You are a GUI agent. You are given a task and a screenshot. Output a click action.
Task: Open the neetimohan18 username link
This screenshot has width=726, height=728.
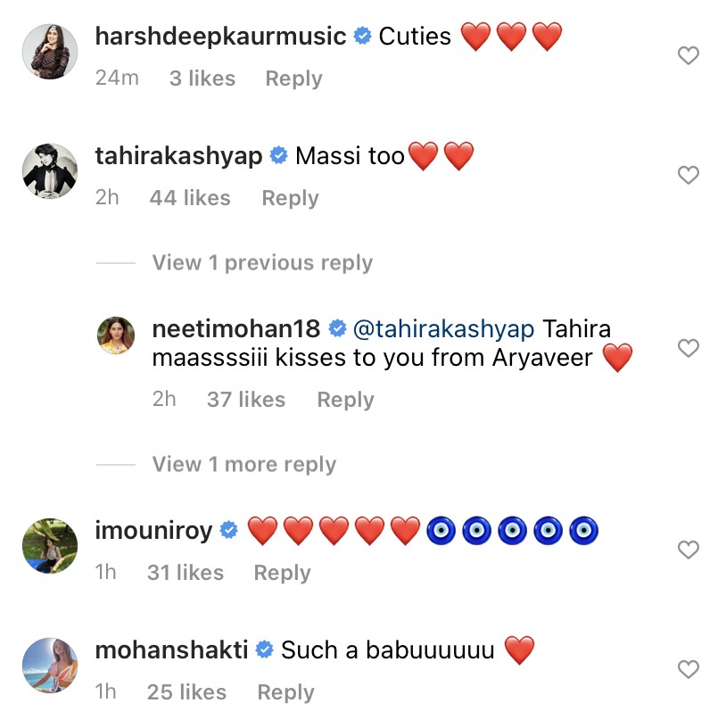click(x=236, y=329)
